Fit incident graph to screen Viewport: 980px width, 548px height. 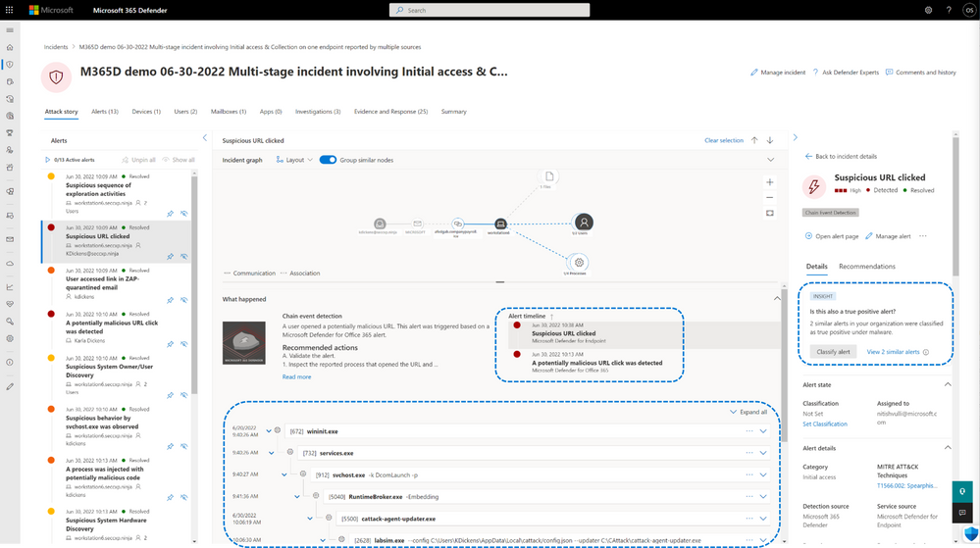[x=770, y=213]
